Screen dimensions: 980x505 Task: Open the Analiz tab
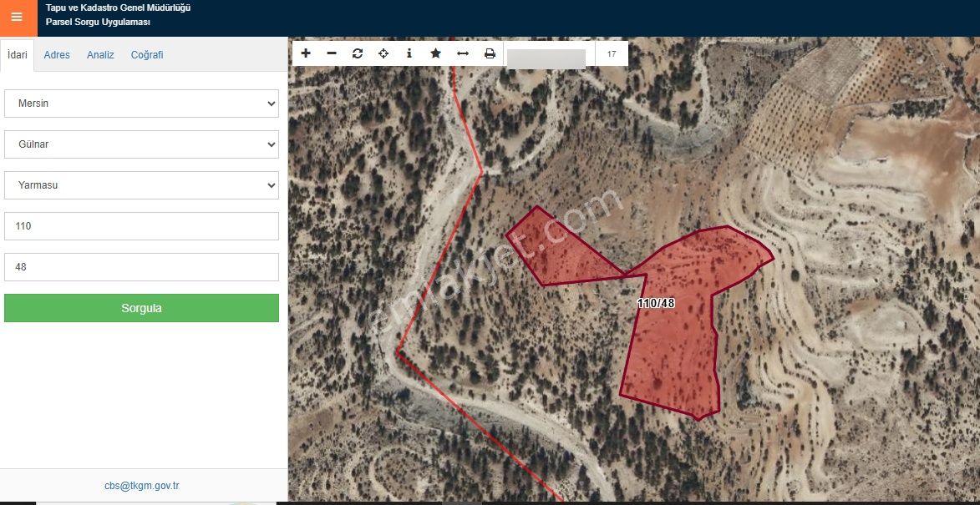coord(100,55)
